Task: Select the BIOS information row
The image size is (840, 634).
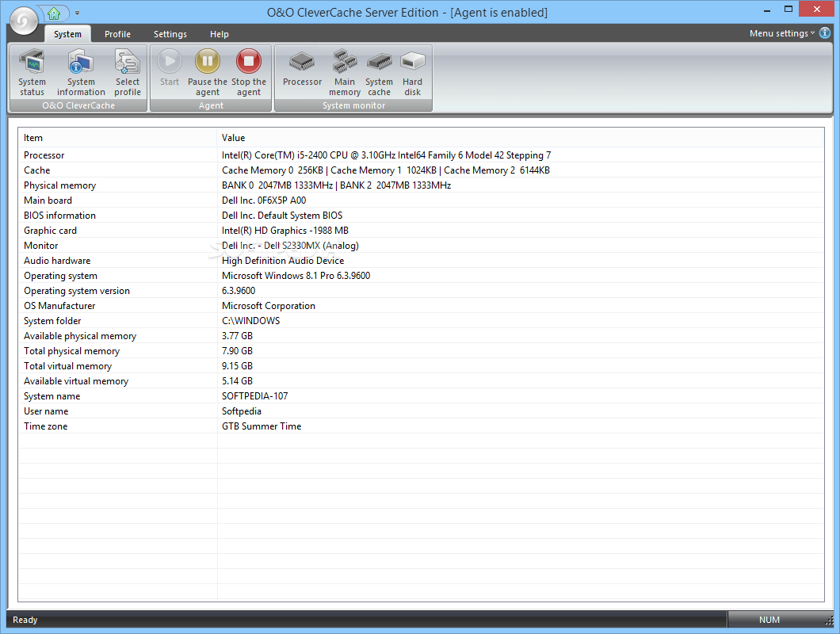Action: [421, 215]
